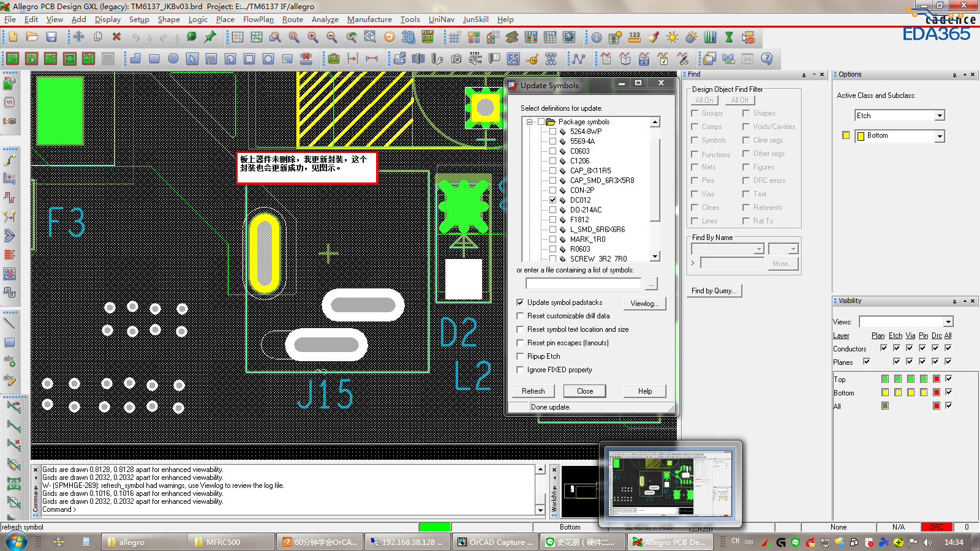The height and width of the screenshot is (551, 980).
Task: Open the Manufacture menu
Action: (369, 20)
